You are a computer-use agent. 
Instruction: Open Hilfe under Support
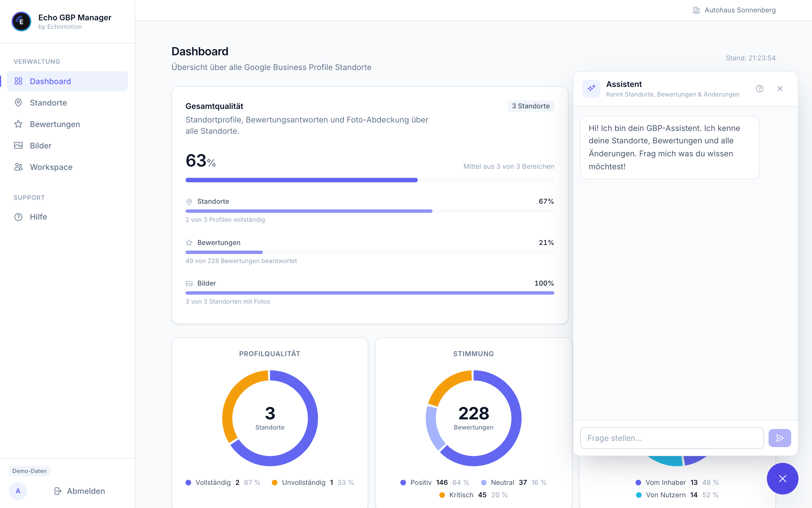(67, 217)
